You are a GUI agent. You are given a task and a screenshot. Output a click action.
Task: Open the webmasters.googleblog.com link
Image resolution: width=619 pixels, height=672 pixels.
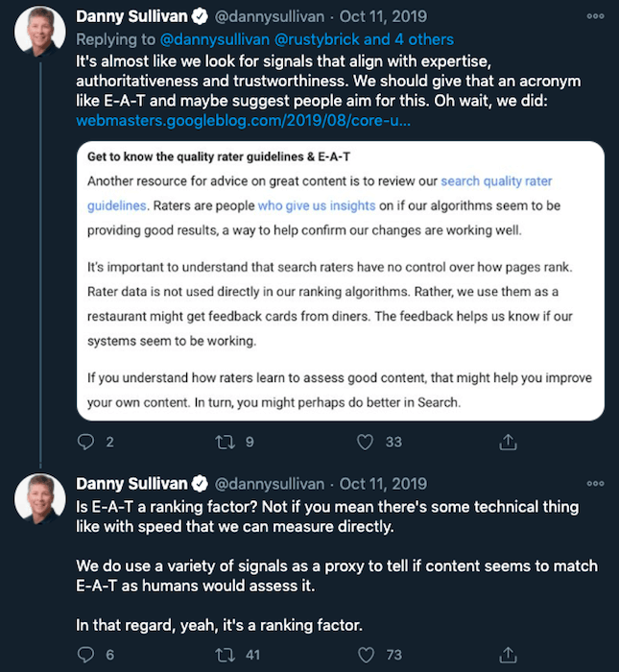point(244,121)
